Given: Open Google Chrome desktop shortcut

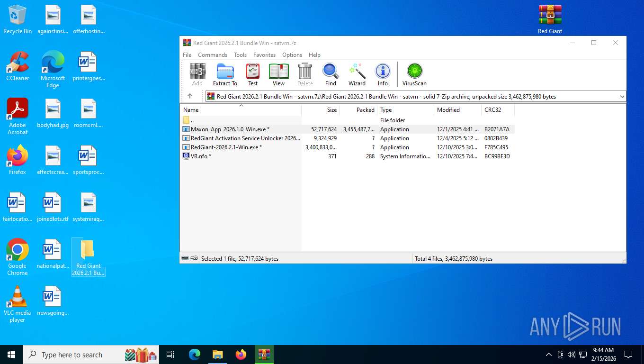Looking at the screenshot, I should tap(18, 257).
